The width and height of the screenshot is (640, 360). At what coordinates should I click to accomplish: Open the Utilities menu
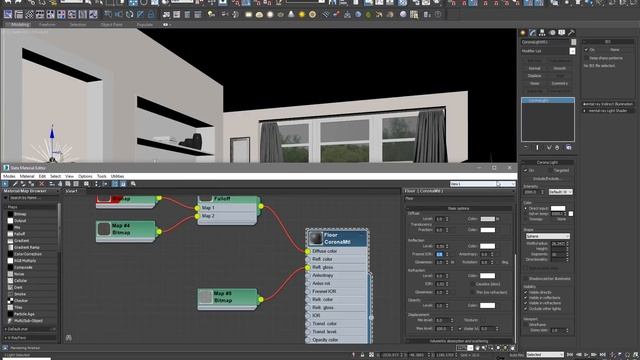pos(117,176)
